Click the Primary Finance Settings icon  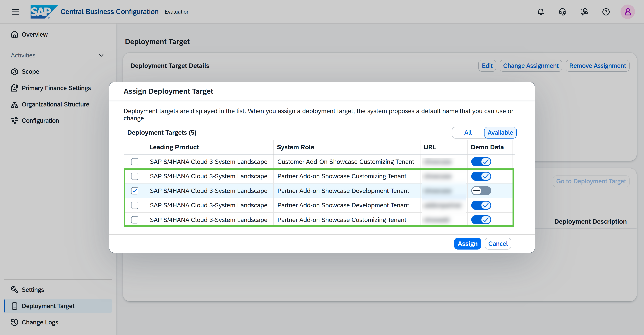[14, 88]
